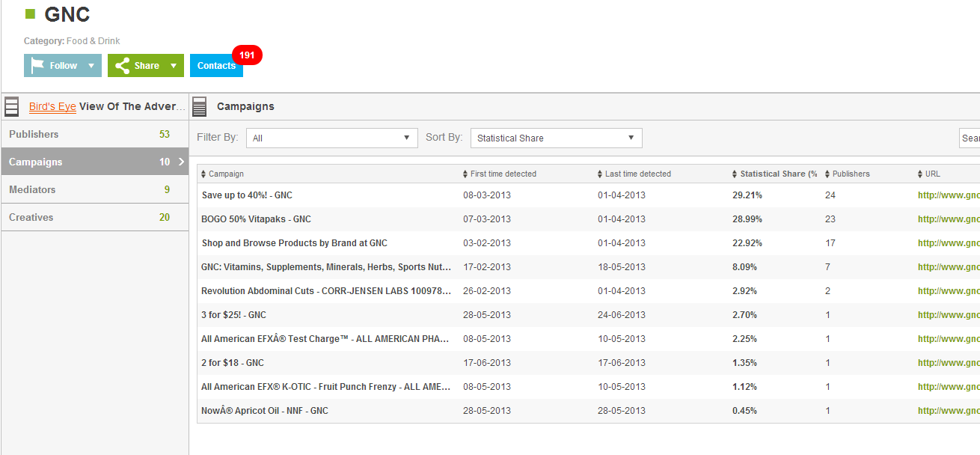Click the Food & Drink category text
980x455 pixels.
click(x=94, y=41)
